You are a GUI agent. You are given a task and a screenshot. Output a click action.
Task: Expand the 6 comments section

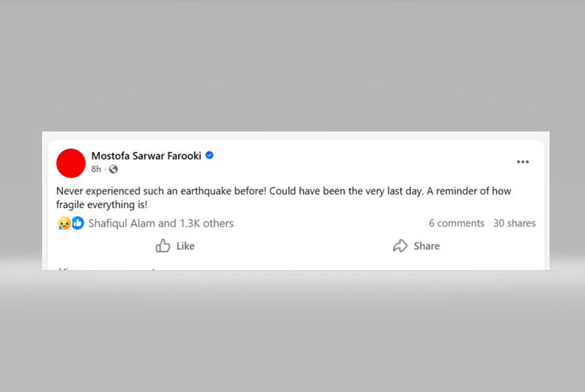pos(456,223)
